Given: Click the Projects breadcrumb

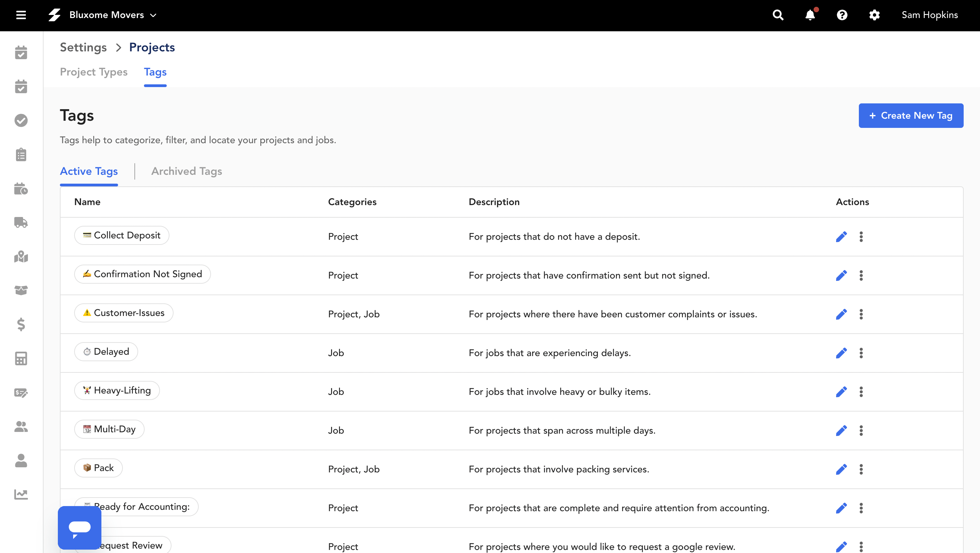Looking at the screenshot, I should [152, 47].
